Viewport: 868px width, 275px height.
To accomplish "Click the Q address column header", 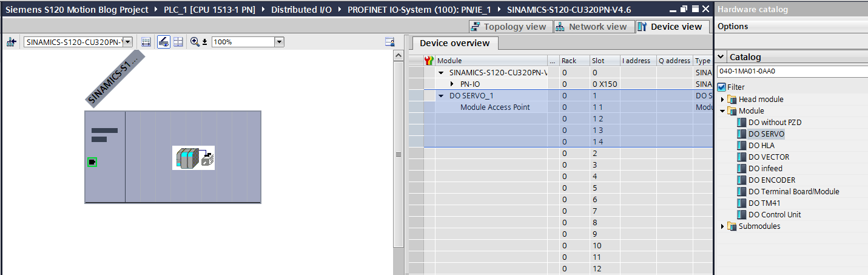I will coord(675,61).
